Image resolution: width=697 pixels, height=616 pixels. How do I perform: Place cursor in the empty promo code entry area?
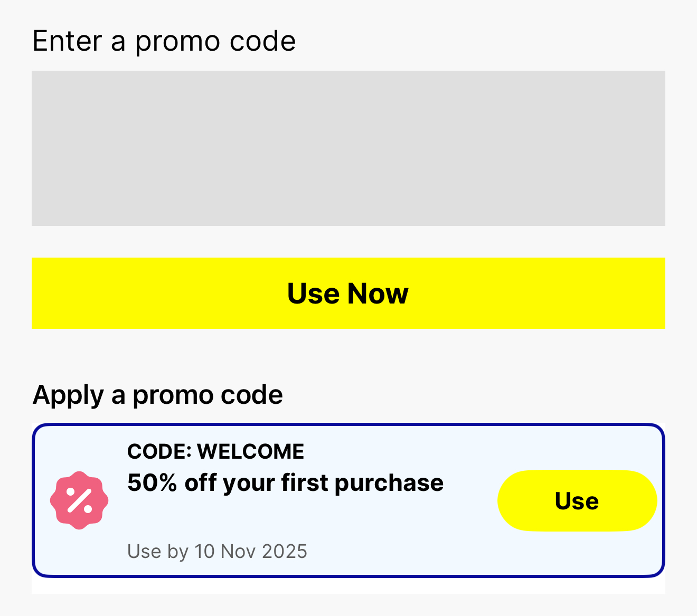pos(348,148)
